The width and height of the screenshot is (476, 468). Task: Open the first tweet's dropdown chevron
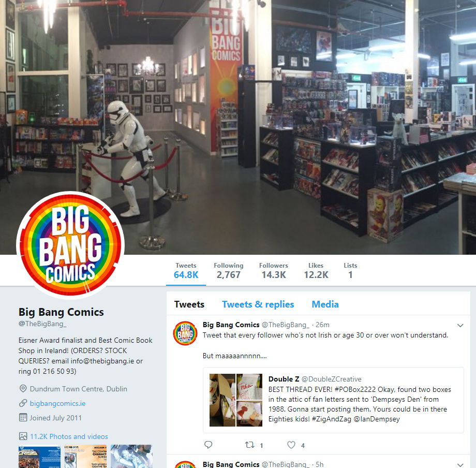point(460,326)
